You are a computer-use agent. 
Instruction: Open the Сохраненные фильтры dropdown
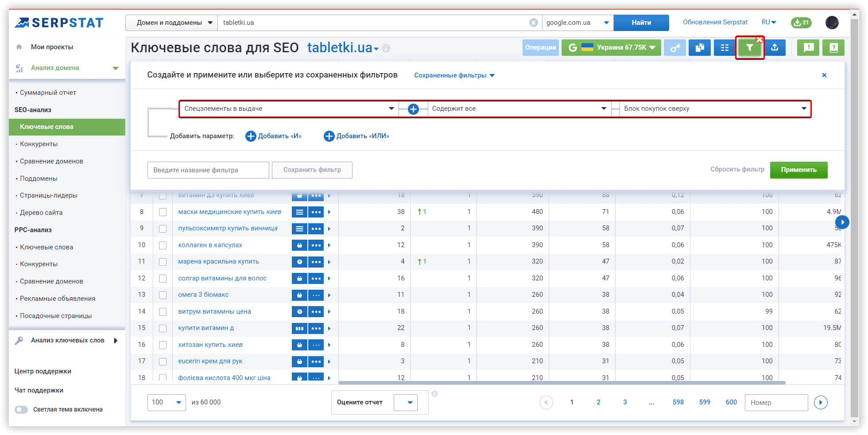point(454,75)
